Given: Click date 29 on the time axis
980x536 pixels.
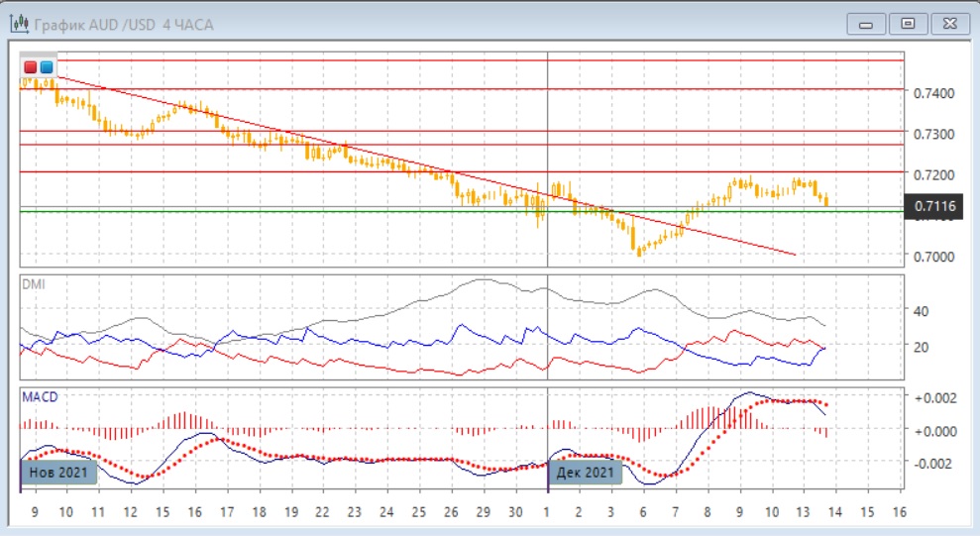Looking at the screenshot, I should (484, 511).
